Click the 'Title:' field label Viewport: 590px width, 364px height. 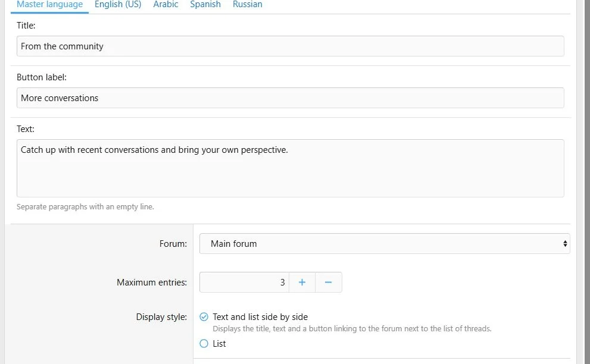point(26,25)
